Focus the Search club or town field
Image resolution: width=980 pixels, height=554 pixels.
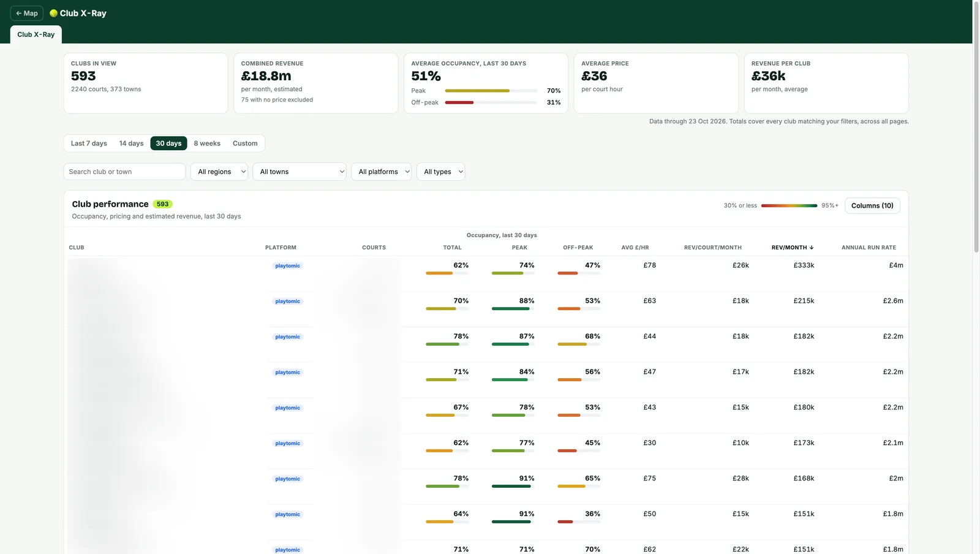point(124,172)
